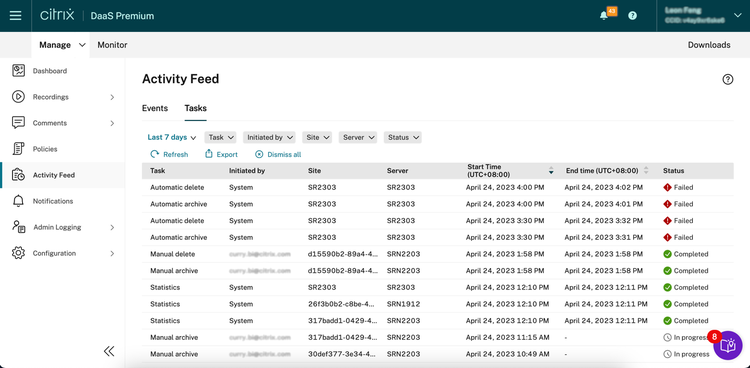
Task: Open the Site filter dropdown
Action: coord(317,137)
